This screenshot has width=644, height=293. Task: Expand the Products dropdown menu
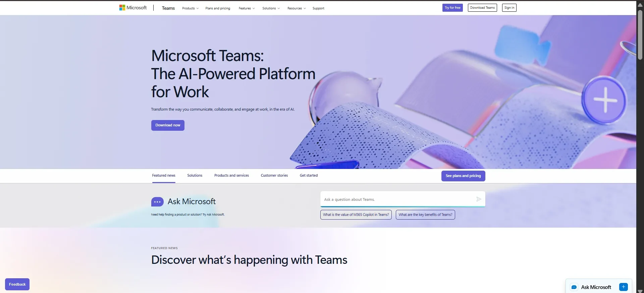click(190, 8)
